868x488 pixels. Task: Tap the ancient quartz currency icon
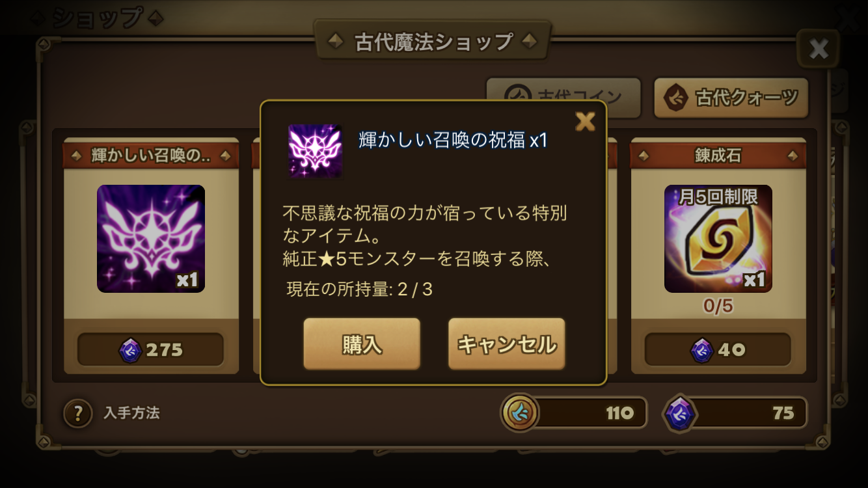(680, 414)
